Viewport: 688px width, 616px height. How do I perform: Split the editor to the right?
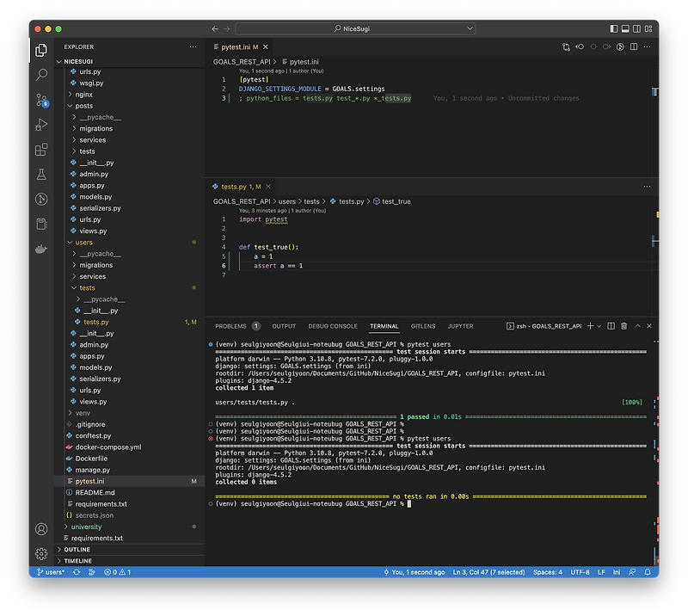(x=635, y=46)
